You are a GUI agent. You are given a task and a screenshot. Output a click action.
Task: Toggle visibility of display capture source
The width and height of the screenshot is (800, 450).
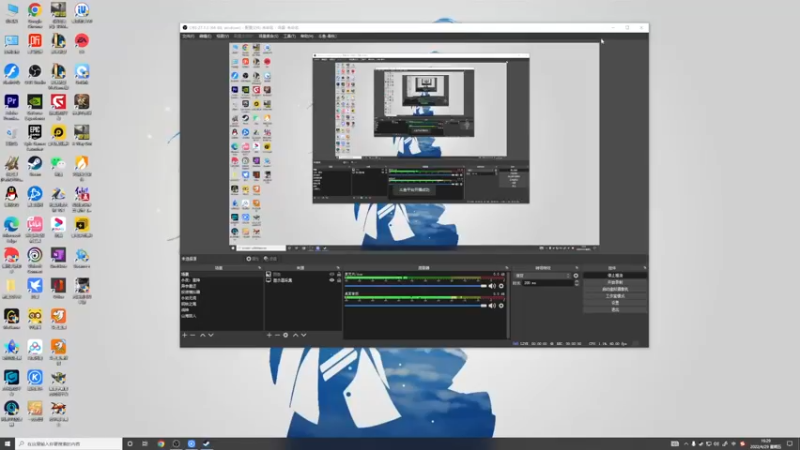(x=332, y=280)
